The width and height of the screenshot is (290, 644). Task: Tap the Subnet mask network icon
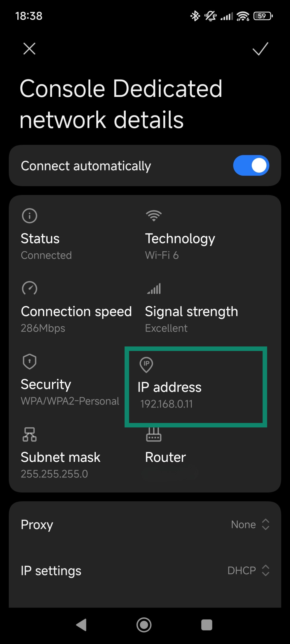(x=29, y=434)
